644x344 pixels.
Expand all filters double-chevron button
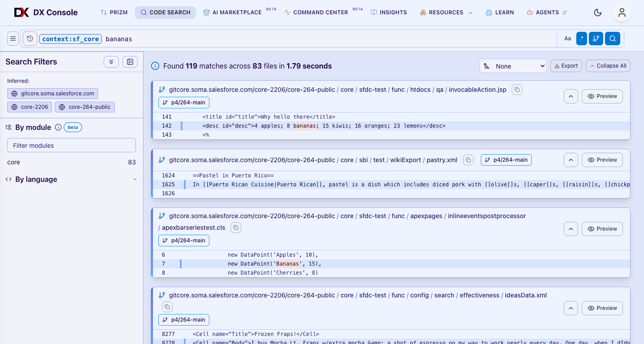pos(111,62)
